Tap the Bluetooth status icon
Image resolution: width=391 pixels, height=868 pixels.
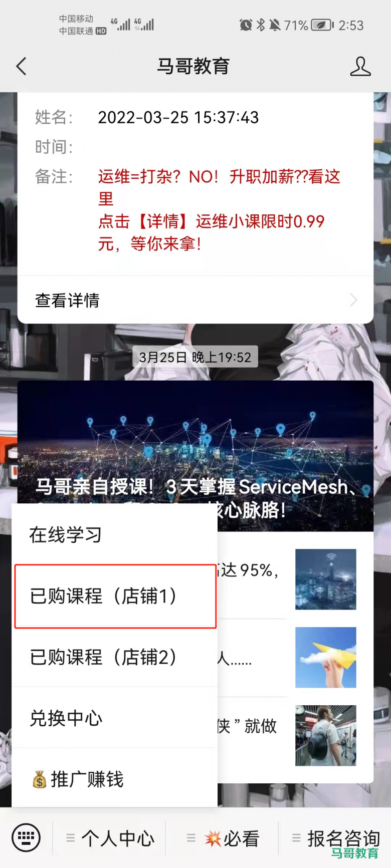click(261, 25)
